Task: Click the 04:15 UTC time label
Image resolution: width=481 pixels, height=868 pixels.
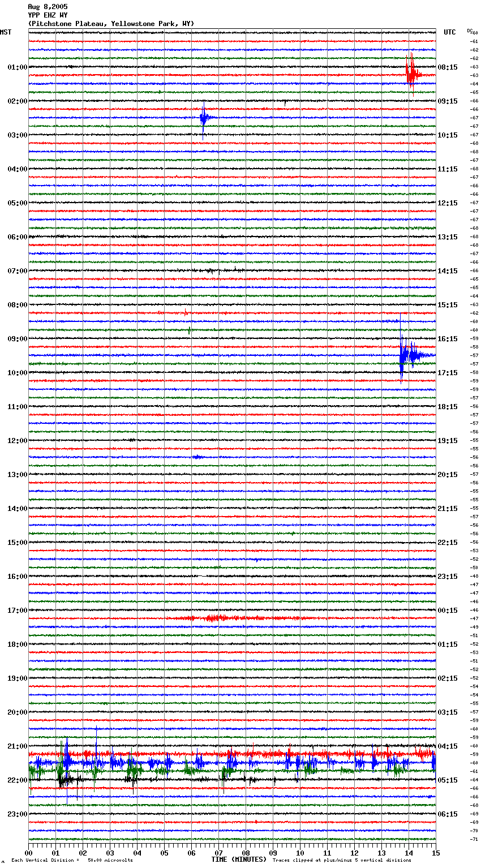Action: 448,746
